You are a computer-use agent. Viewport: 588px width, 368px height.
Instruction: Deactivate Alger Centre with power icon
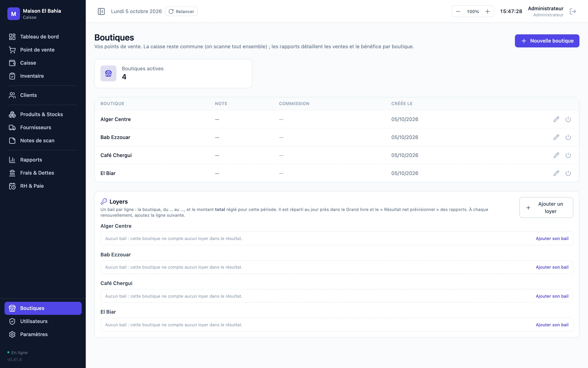pyautogui.click(x=568, y=119)
